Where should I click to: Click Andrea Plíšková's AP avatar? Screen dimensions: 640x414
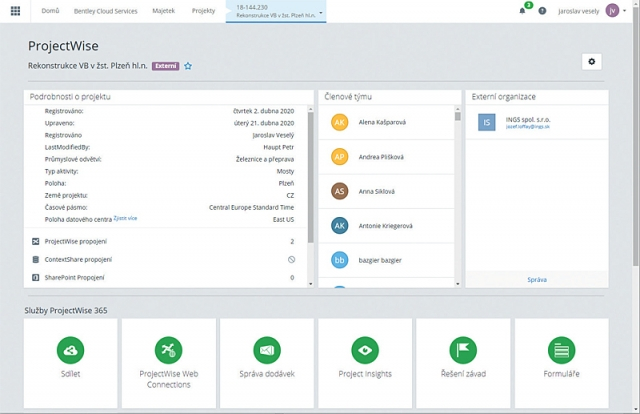tap(340, 157)
